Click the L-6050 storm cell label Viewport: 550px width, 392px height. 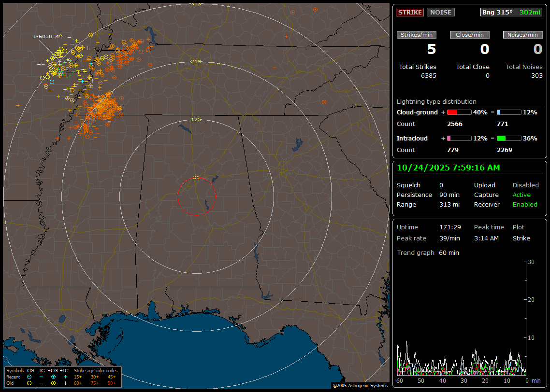coord(43,36)
